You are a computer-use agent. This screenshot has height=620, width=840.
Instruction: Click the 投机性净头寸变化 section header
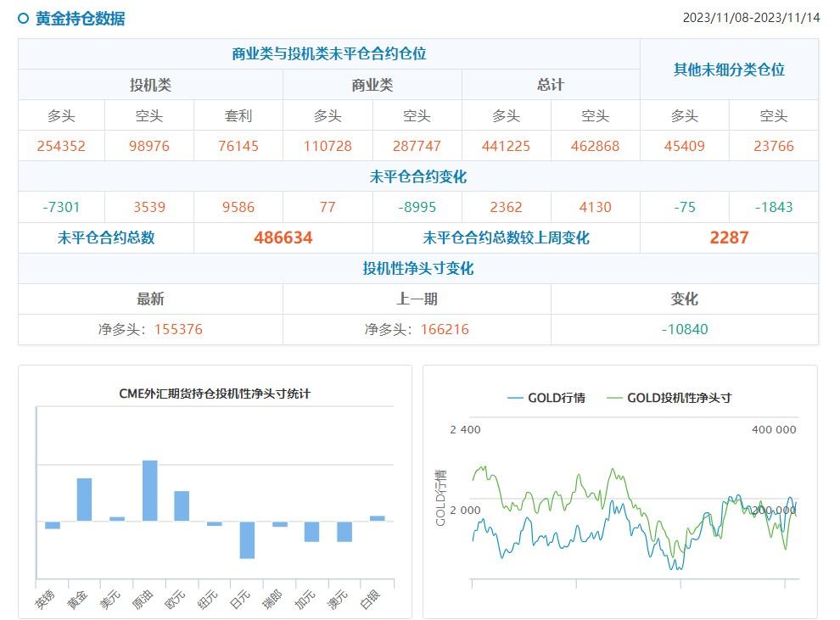[x=419, y=269]
